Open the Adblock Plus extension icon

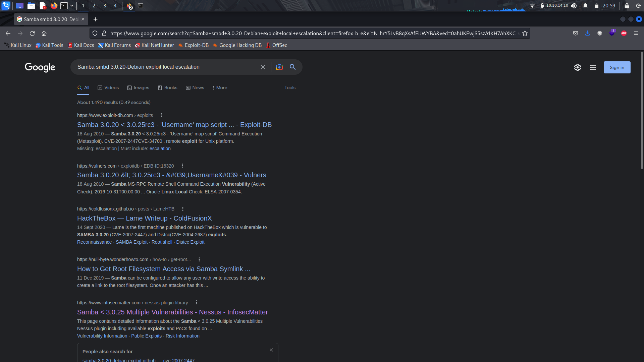point(624,33)
